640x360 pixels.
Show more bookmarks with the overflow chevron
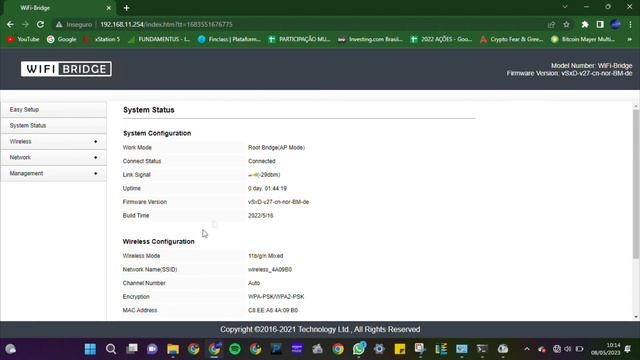[x=630, y=39]
